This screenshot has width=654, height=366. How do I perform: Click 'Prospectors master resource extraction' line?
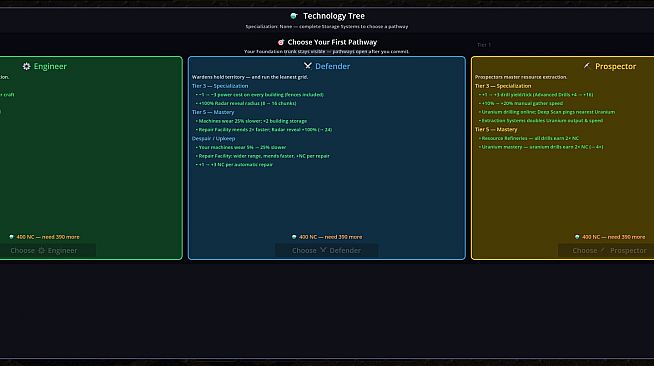point(521,77)
